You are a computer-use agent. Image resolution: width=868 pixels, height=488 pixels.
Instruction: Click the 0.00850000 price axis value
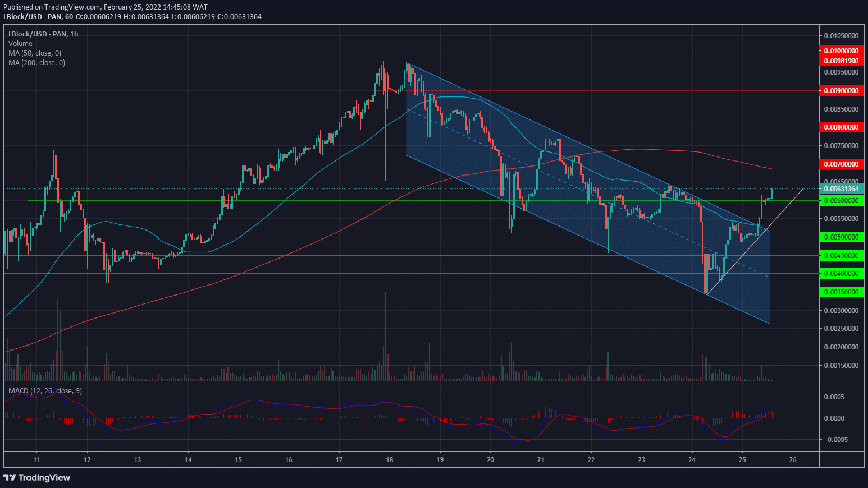841,109
